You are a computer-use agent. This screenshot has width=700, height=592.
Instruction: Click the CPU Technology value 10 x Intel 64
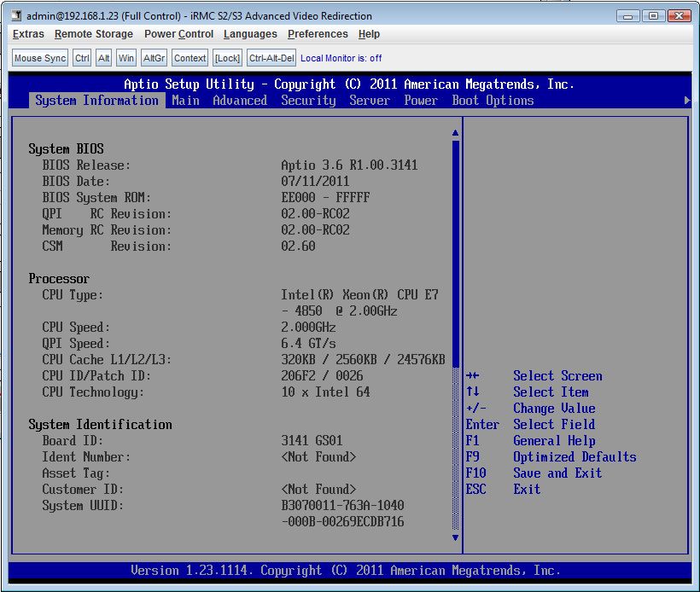pos(325,392)
